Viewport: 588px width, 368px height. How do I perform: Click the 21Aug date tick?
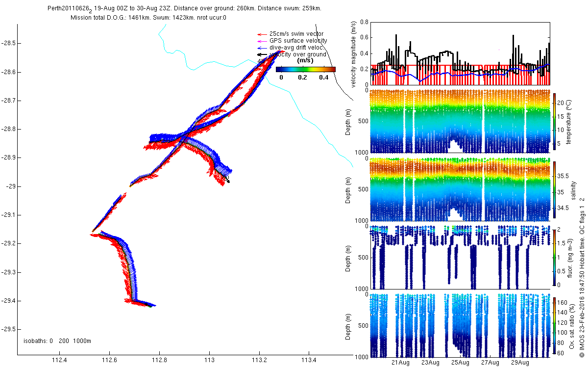tap(401, 362)
